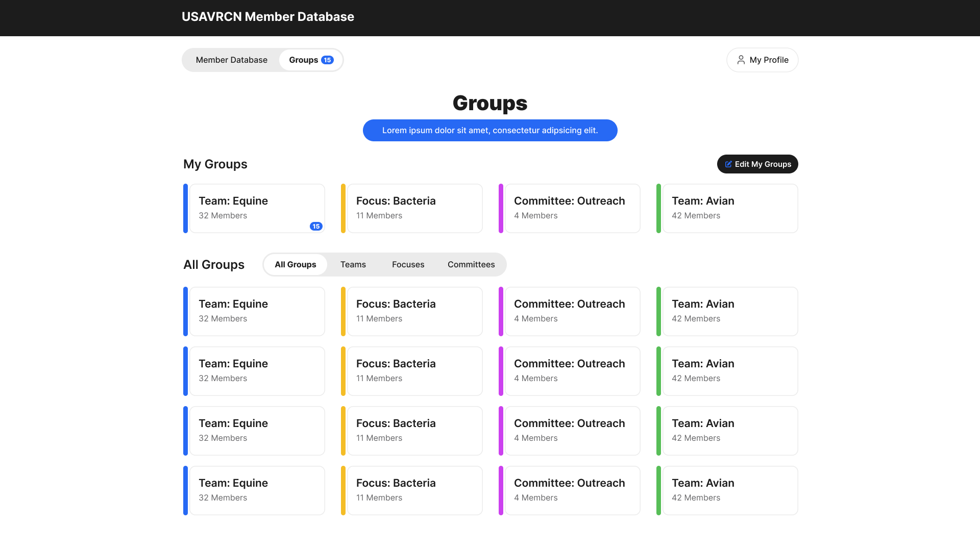
Task: Click the USAVRCN Member Database title
Action: tap(267, 17)
